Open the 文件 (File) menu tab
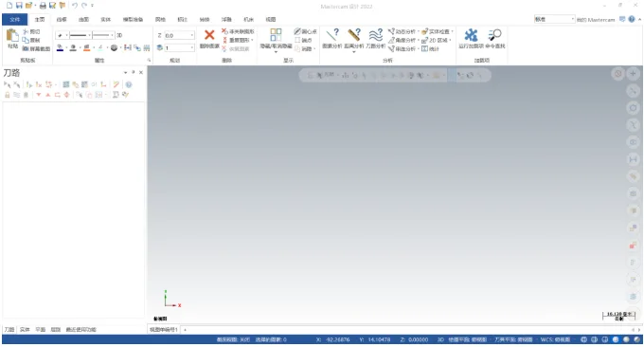This screenshot has height=347, width=644. click(x=15, y=19)
